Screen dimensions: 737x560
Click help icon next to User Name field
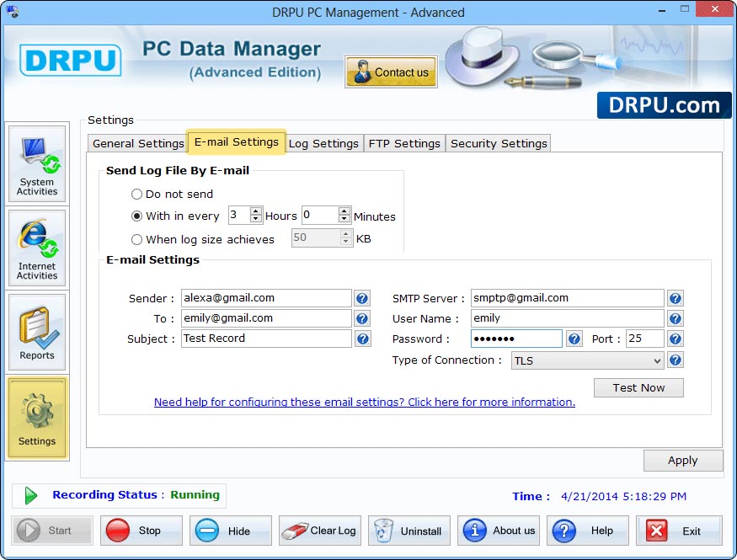[x=676, y=318]
